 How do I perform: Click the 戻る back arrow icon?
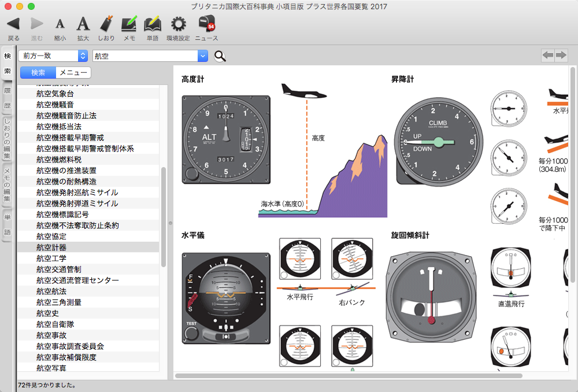click(x=13, y=24)
